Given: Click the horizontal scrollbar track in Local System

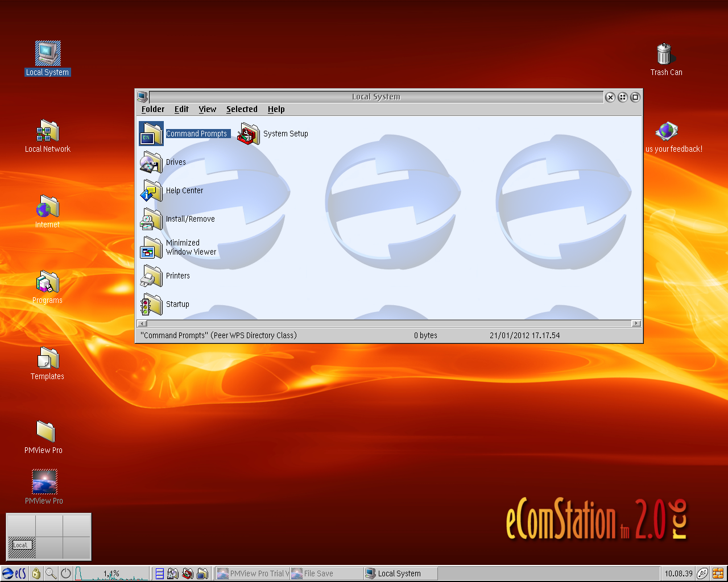Looking at the screenshot, I should [390, 323].
